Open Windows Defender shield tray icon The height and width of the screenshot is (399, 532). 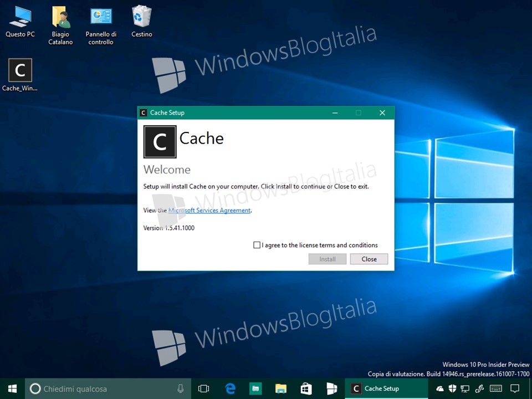452,389
